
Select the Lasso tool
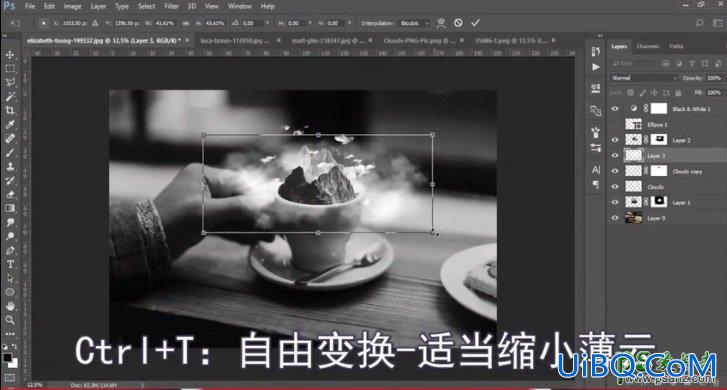tap(10, 83)
